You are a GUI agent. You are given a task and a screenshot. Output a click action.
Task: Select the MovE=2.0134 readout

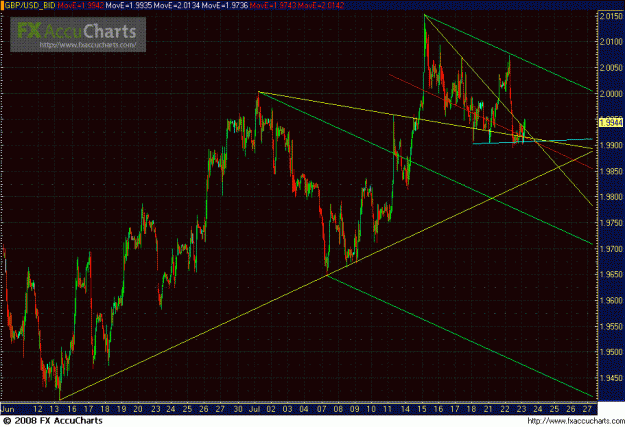177,6
